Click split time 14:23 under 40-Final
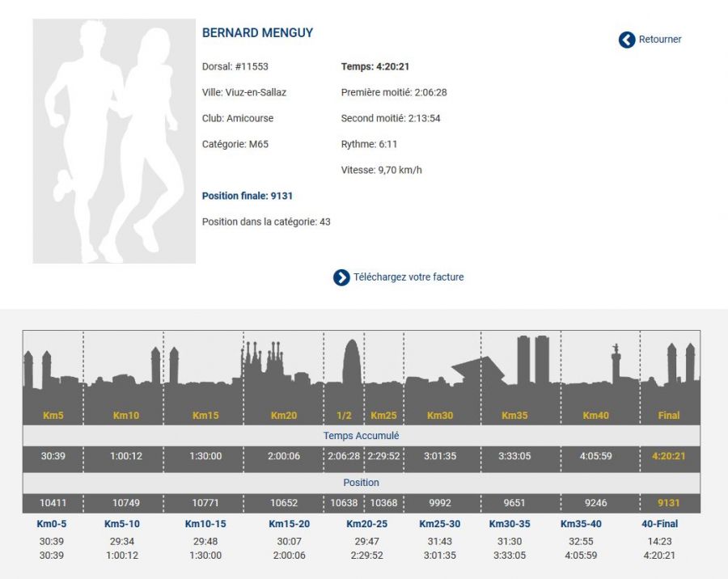The image size is (728, 579). point(659,542)
